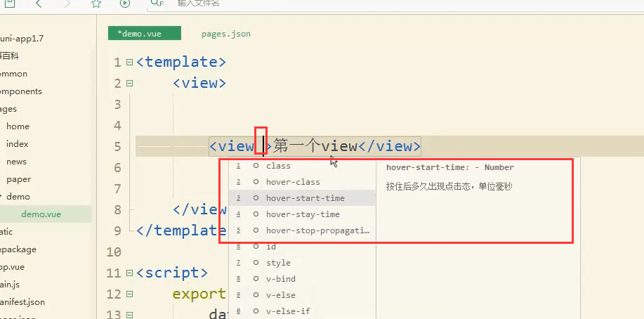Click the file search magnifier icon
The image size is (644, 319).
pyautogui.click(x=157, y=3)
